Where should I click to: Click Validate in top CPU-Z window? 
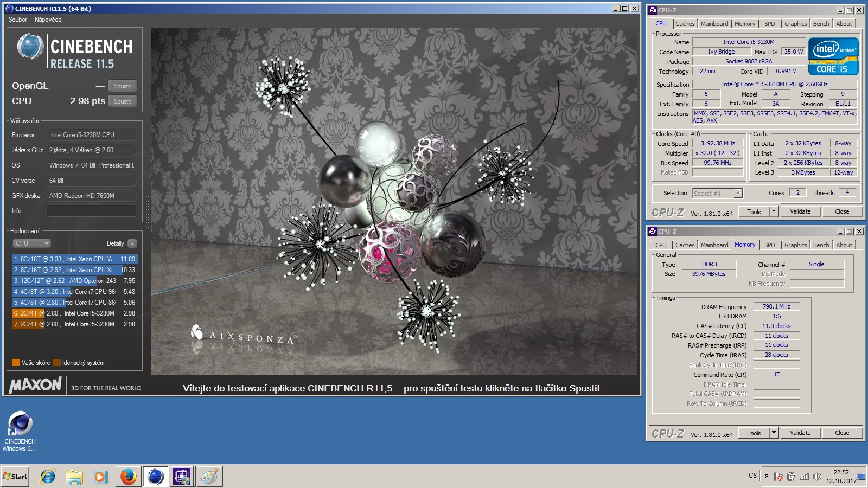pos(800,212)
